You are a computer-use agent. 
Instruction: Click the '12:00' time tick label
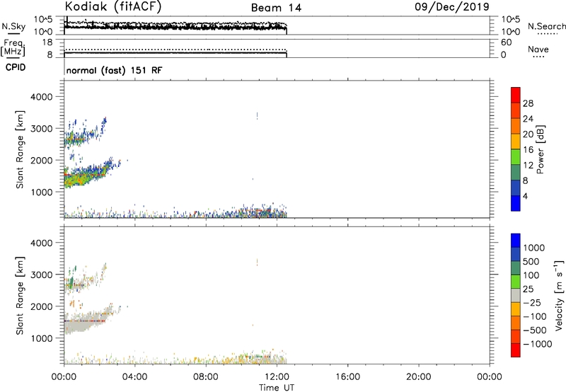click(x=277, y=377)
